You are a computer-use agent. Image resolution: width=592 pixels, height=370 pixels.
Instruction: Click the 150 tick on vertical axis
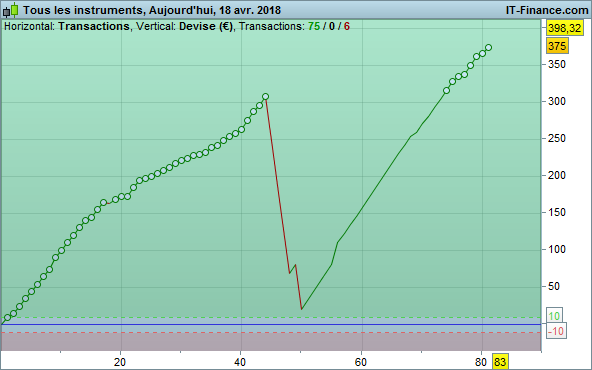(x=557, y=213)
